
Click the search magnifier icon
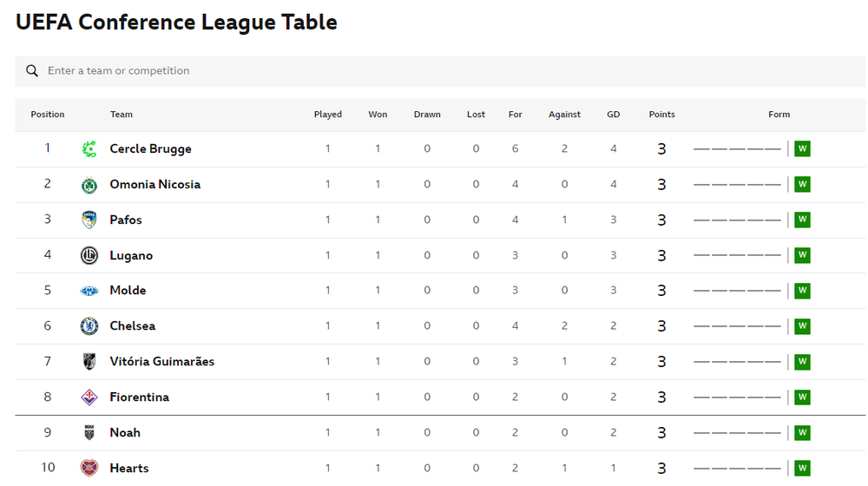coord(32,71)
